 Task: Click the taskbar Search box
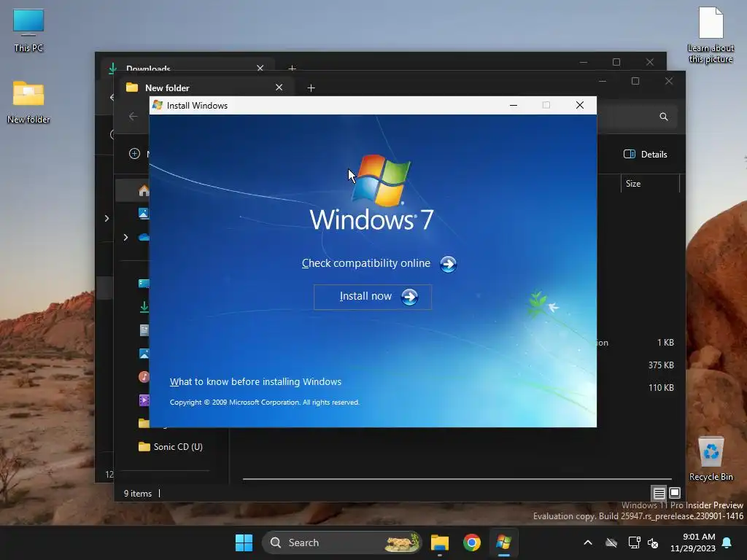342,542
